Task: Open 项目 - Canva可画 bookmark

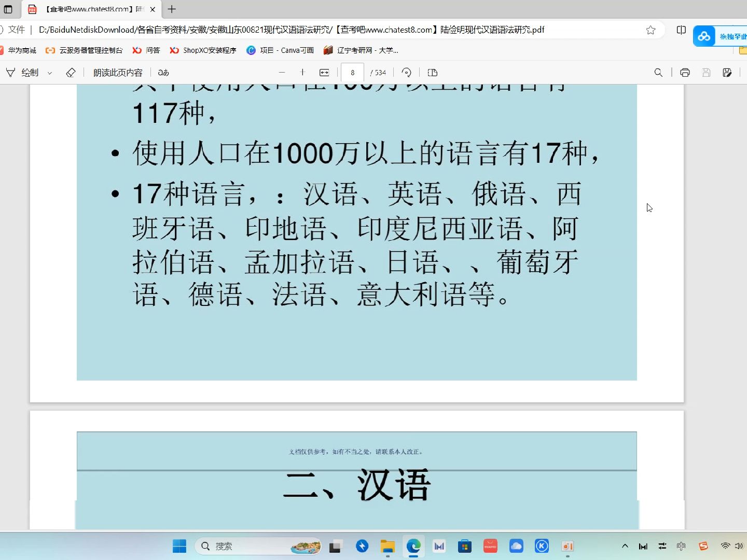Action: [280, 50]
